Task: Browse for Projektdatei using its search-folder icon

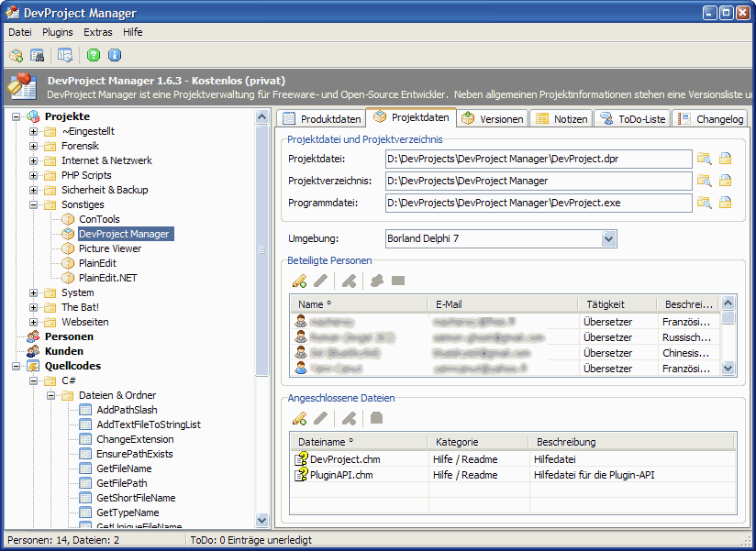Action: click(705, 159)
